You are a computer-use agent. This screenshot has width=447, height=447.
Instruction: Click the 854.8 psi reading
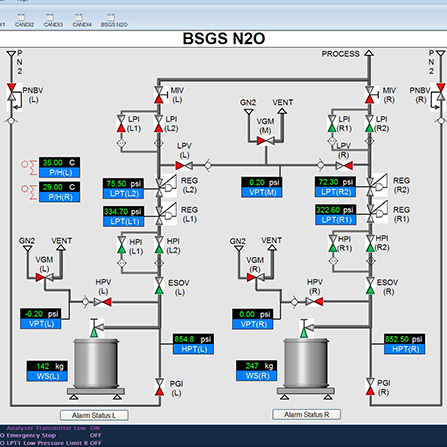click(x=193, y=339)
